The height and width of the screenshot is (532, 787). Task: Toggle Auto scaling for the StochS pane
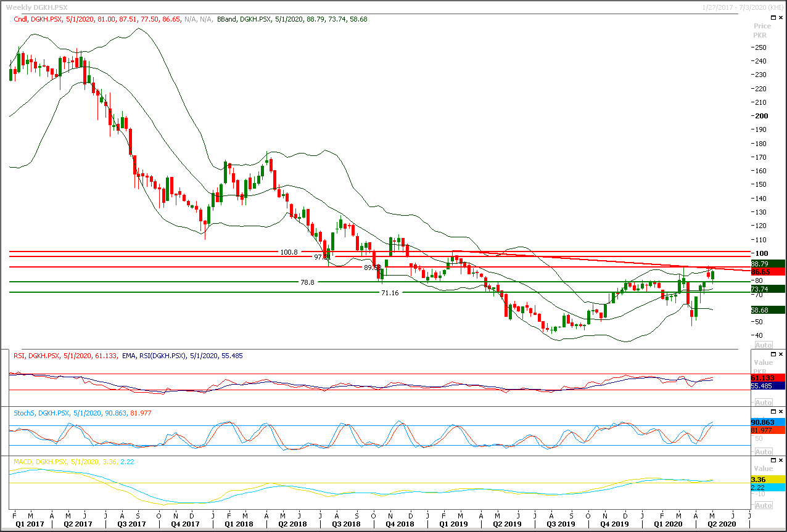(x=763, y=452)
